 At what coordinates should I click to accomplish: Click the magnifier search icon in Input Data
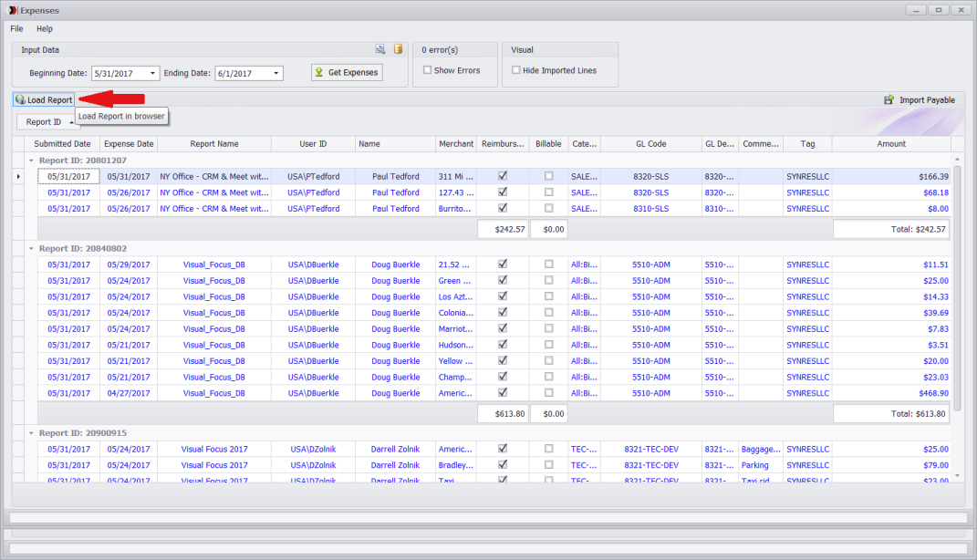[380, 49]
